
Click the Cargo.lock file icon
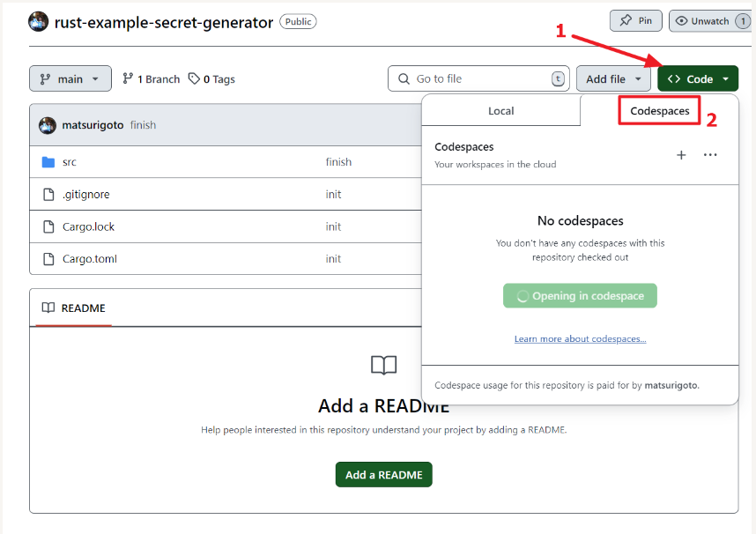click(x=48, y=226)
